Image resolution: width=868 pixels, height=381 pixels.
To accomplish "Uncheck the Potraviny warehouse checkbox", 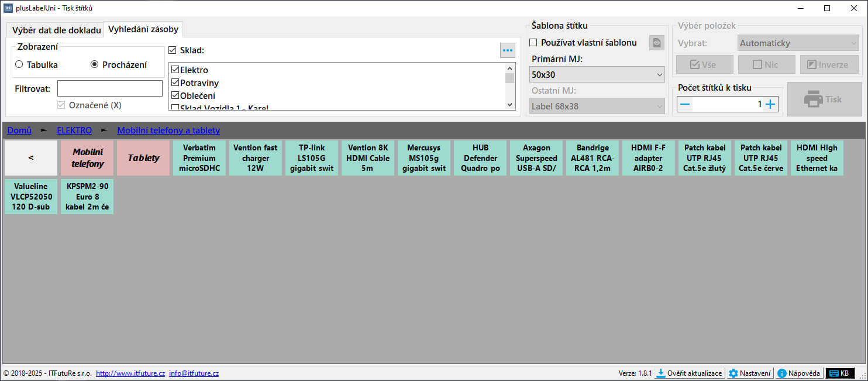I will [175, 83].
